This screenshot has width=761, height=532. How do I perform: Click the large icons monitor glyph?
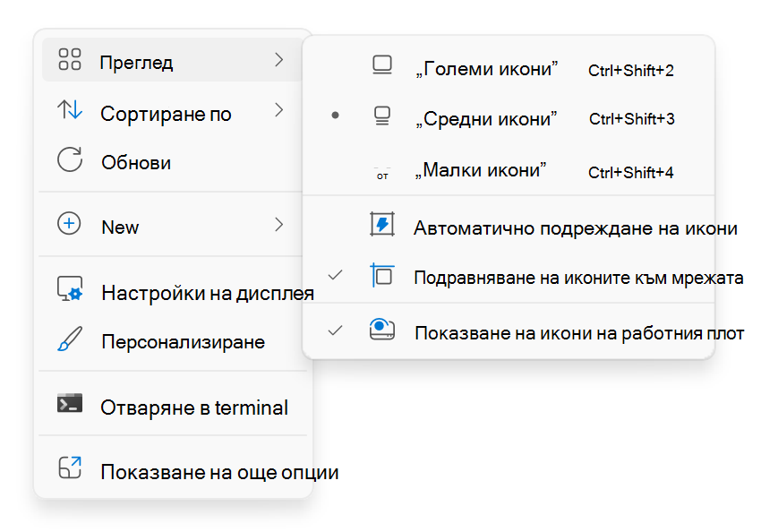(x=382, y=65)
